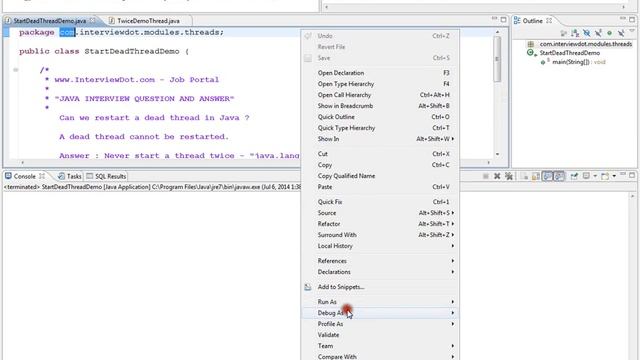
Task: Click the disabled Terminate console icon
Action: [486, 176]
